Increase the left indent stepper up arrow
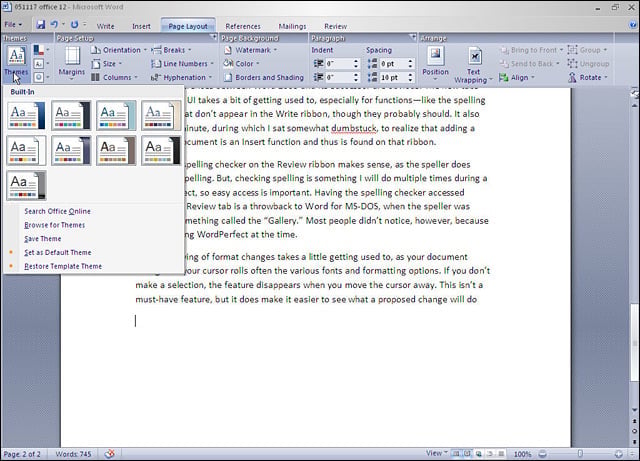Viewport: 640px width, 461px height. 356,61
